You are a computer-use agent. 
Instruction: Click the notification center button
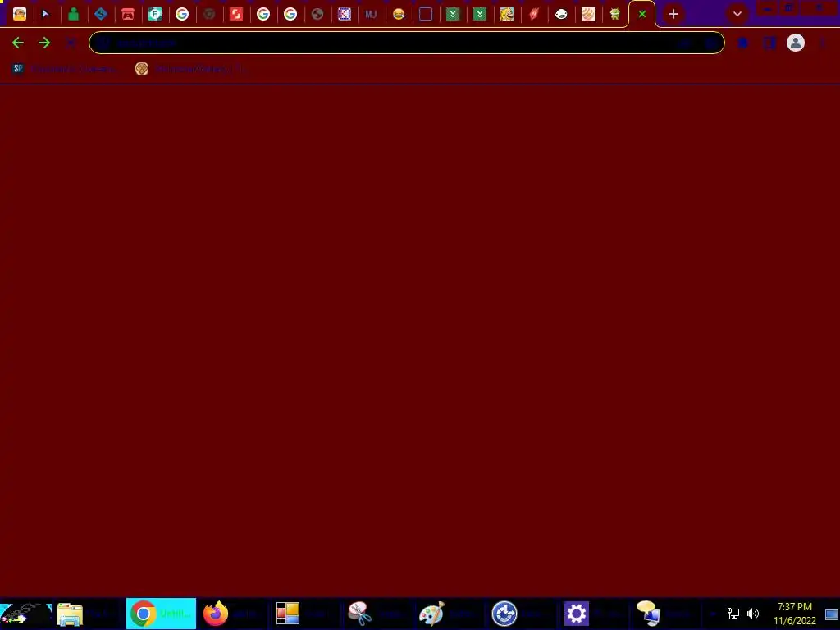832,614
